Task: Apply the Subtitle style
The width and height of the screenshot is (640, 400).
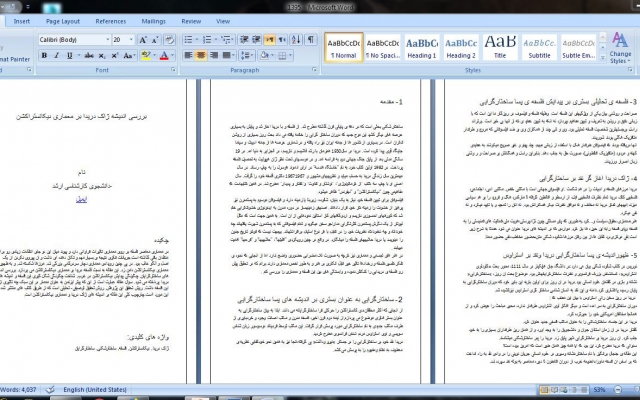Action: click(539, 48)
